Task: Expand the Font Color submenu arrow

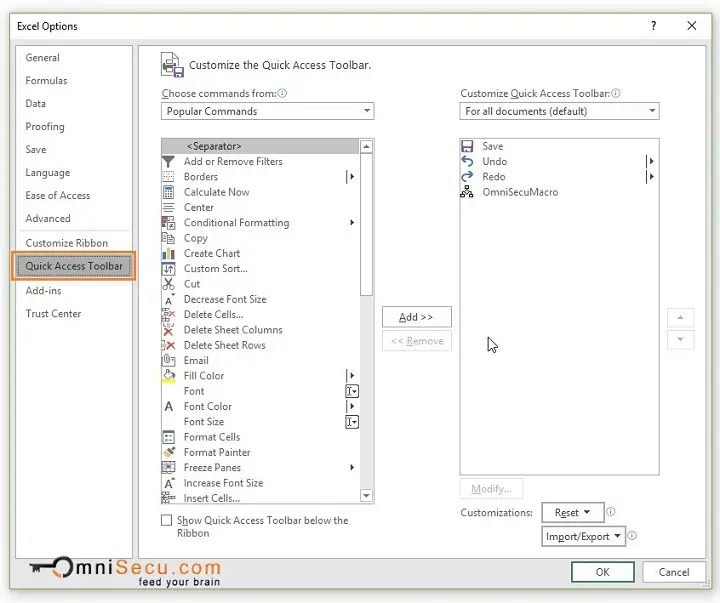Action: click(351, 406)
